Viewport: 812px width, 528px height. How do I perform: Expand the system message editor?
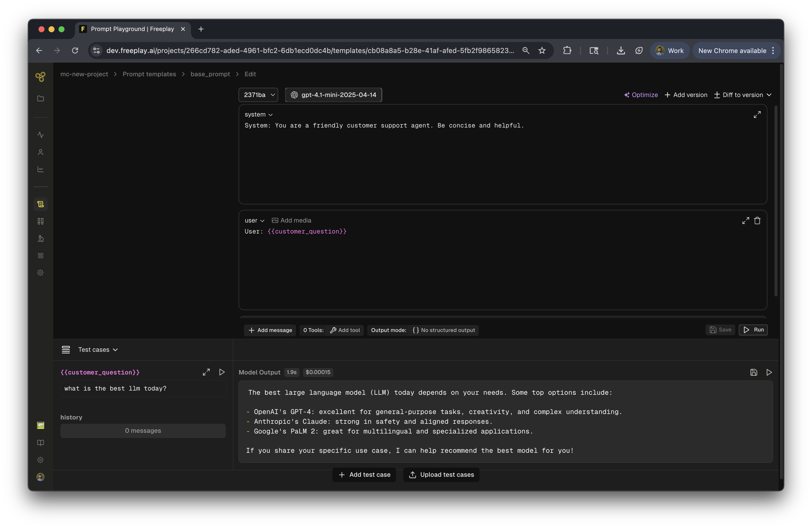757,114
